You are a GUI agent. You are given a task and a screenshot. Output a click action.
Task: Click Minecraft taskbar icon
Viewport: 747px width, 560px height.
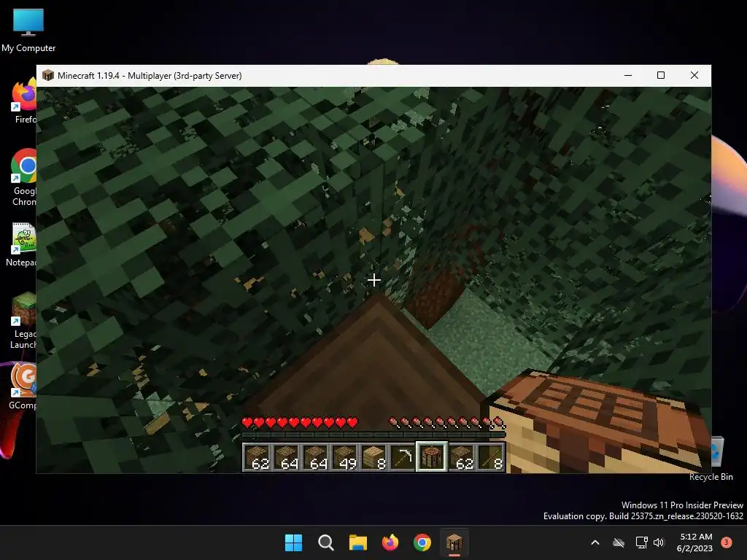pos(454,542)
